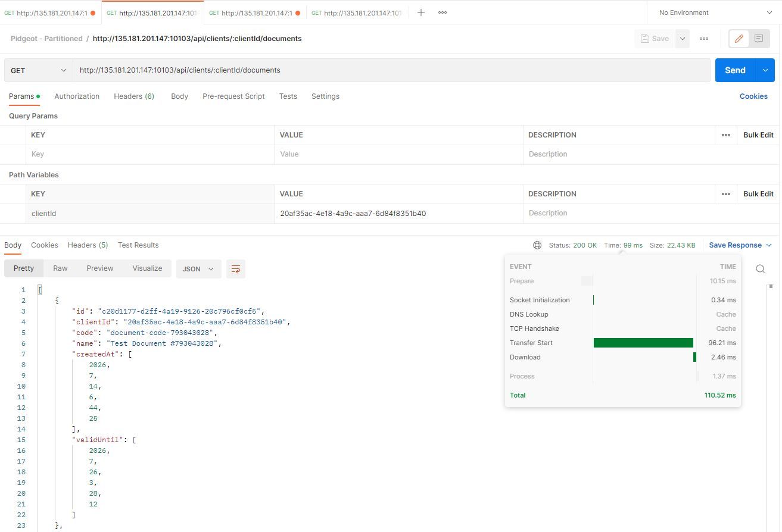Open the Authorization tab
The image size is (782, 532).
coord(77,96)
